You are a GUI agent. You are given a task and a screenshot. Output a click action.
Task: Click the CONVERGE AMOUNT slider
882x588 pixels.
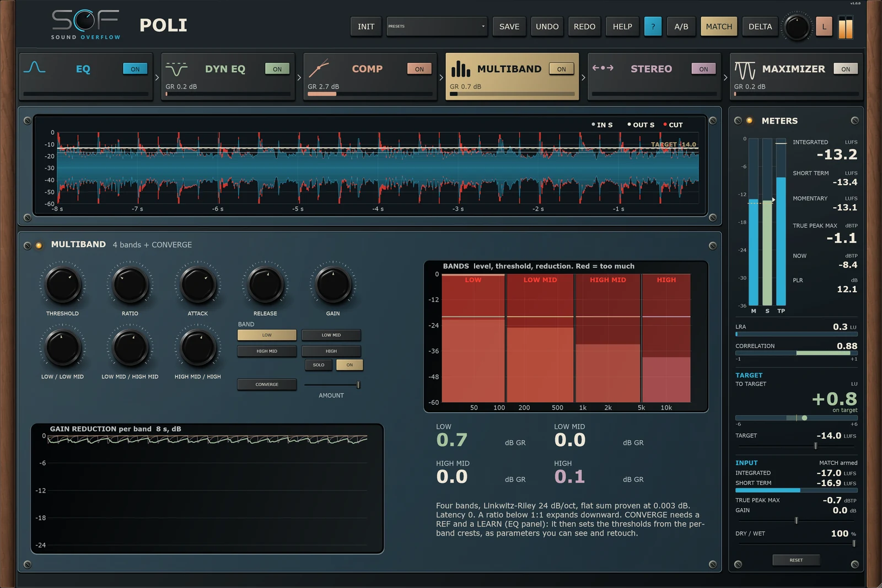point(332,385)
